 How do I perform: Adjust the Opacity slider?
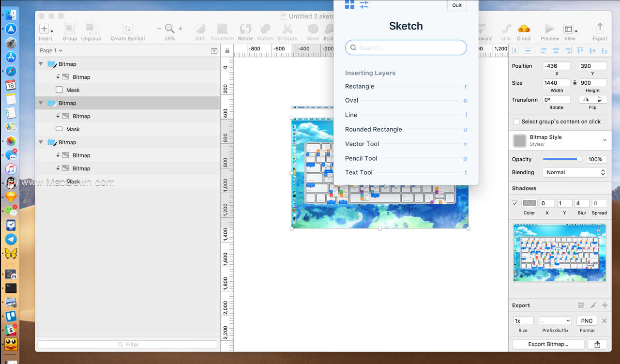pyautogui.click(x=562, y=159)
